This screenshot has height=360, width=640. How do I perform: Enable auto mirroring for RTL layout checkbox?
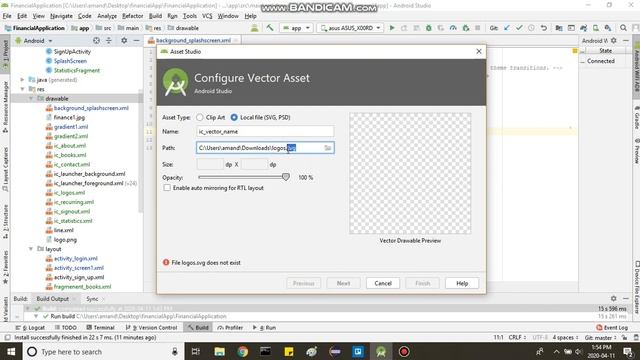coord(167,188)
